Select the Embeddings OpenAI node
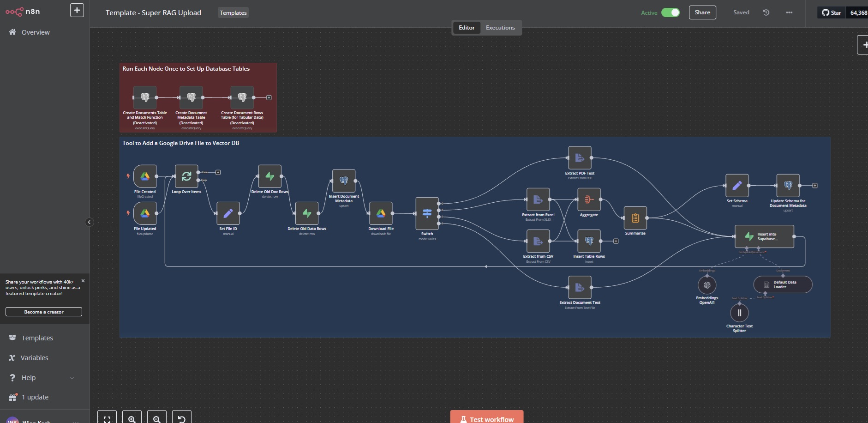The width and height of the screenshot is (868, 423). point(707,285)
